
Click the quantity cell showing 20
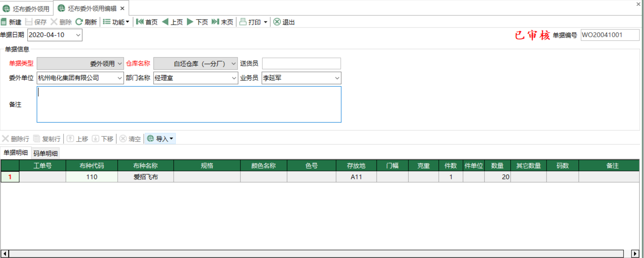[x=497, y=177]
